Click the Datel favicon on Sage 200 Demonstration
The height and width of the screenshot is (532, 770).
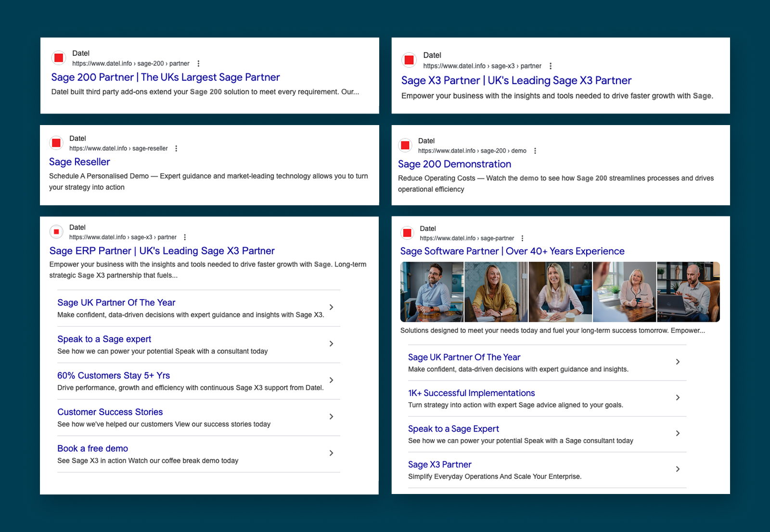tap(405, 145)
